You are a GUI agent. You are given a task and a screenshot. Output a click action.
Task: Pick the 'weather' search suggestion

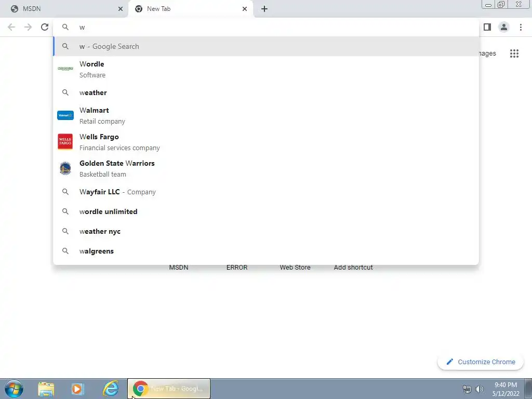point(266,92)
